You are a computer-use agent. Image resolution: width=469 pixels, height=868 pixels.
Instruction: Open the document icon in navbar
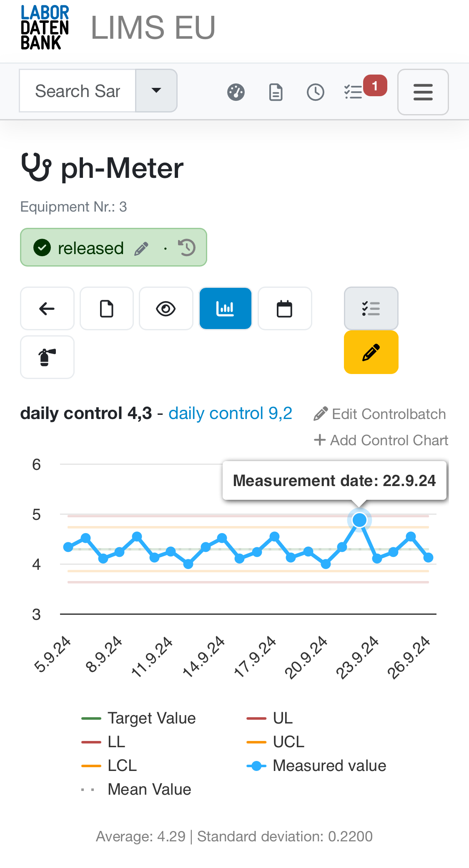pos(276,92)
